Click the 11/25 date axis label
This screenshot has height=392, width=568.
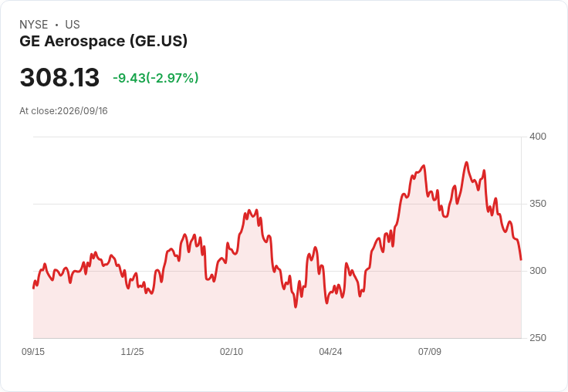pyautogui.click(x=132, y=351)
